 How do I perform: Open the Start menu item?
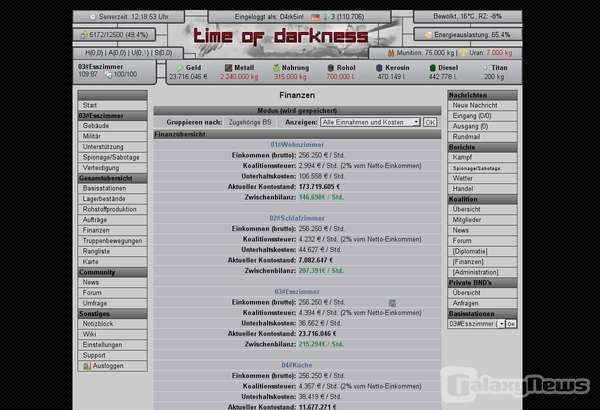pos(112,105)
